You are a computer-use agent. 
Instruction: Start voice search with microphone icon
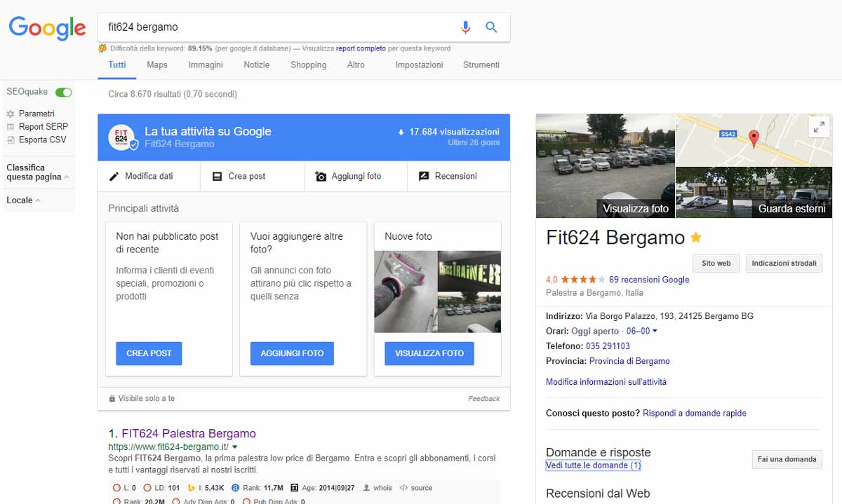(x=465, y=27)
